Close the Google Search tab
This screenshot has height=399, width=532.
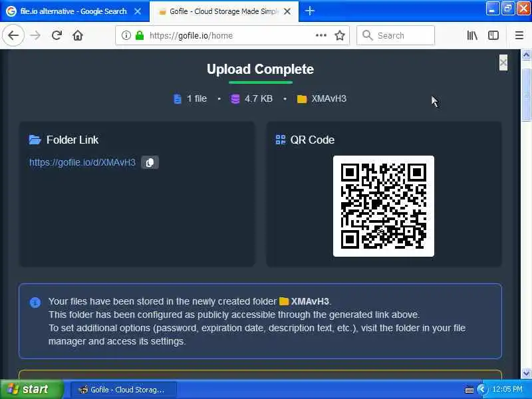coord(138,11)
